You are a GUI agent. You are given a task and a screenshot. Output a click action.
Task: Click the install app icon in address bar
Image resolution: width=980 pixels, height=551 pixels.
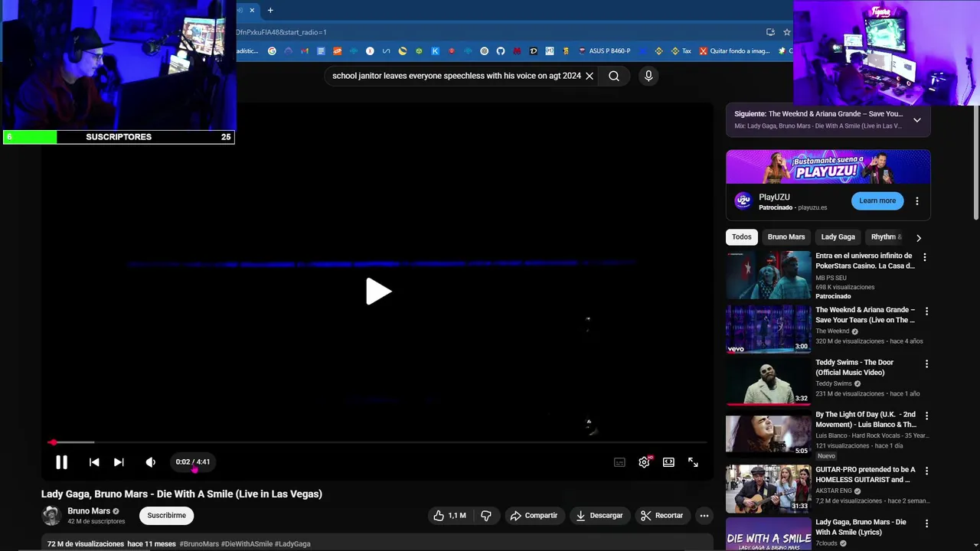(770, 32)
